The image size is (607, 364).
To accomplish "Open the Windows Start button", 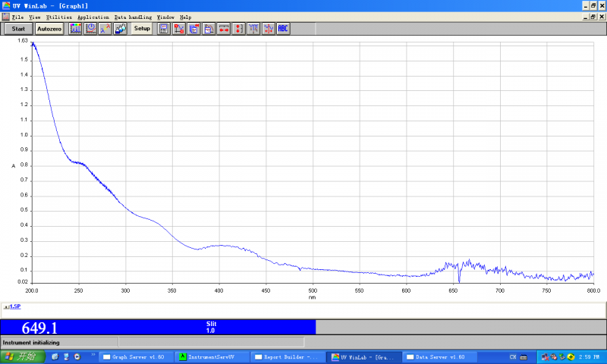I will pos(23,356).
